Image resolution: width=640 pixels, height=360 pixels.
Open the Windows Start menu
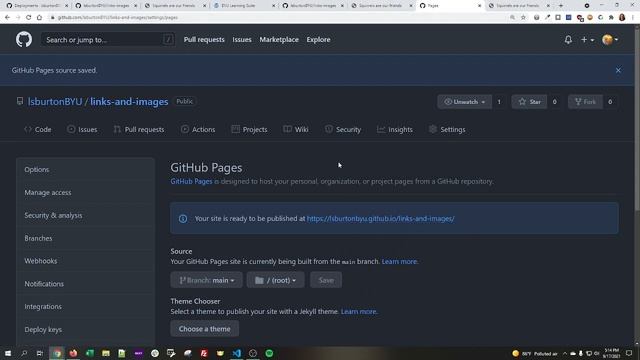[8, 353]
